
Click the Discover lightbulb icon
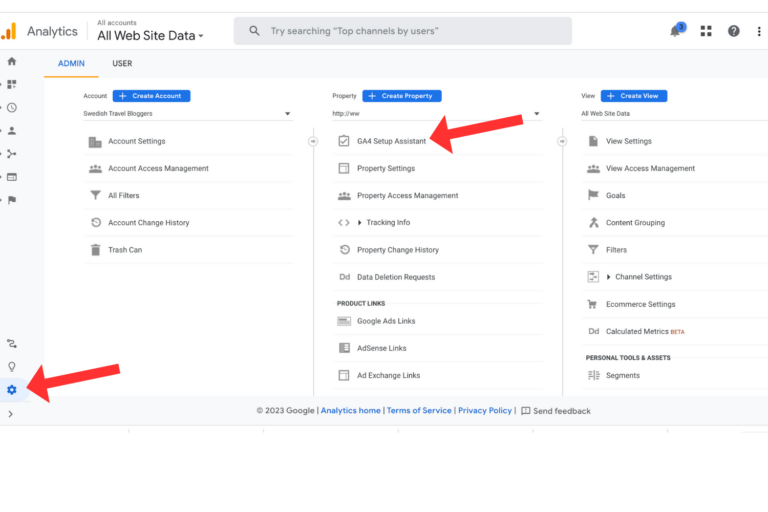(12, 366)
